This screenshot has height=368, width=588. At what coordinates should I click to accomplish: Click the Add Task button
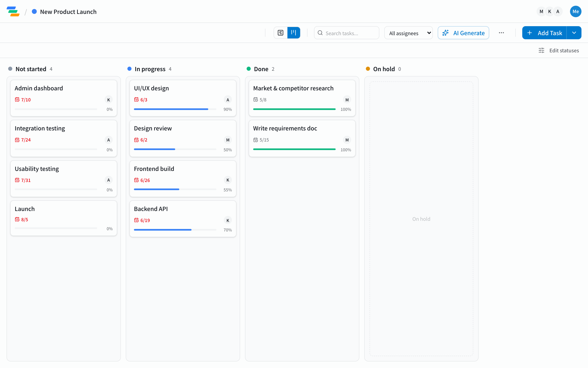[544, 33]
